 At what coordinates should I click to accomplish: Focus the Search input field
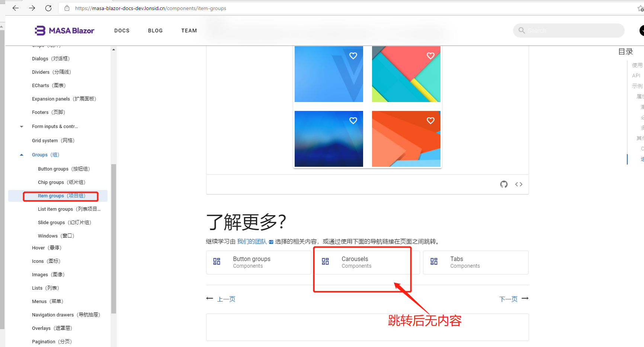(x=568, y=31)
